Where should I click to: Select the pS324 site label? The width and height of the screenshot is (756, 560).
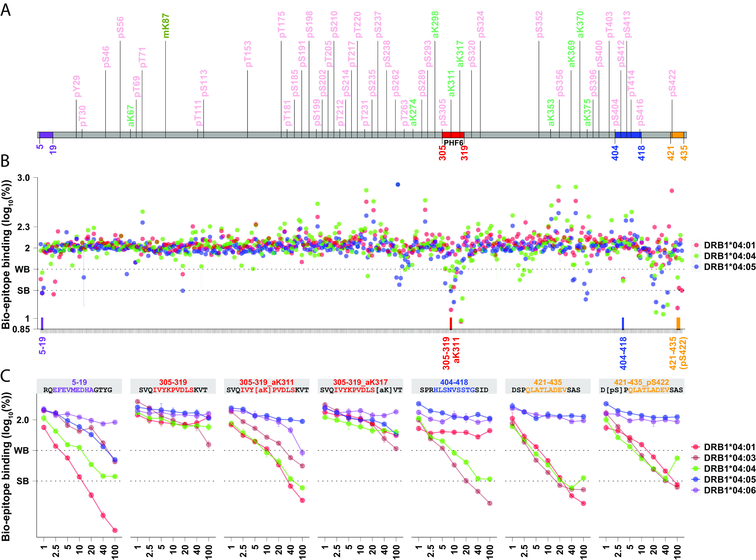pos(481,25)
